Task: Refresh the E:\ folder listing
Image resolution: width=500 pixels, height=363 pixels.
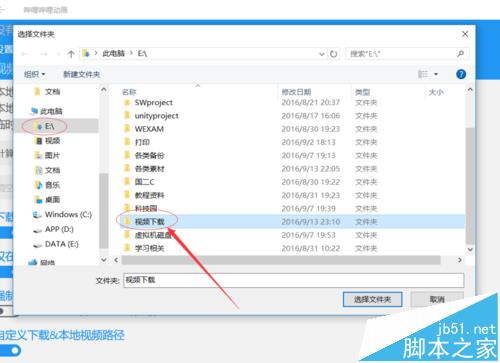Action: coord(333,54)
